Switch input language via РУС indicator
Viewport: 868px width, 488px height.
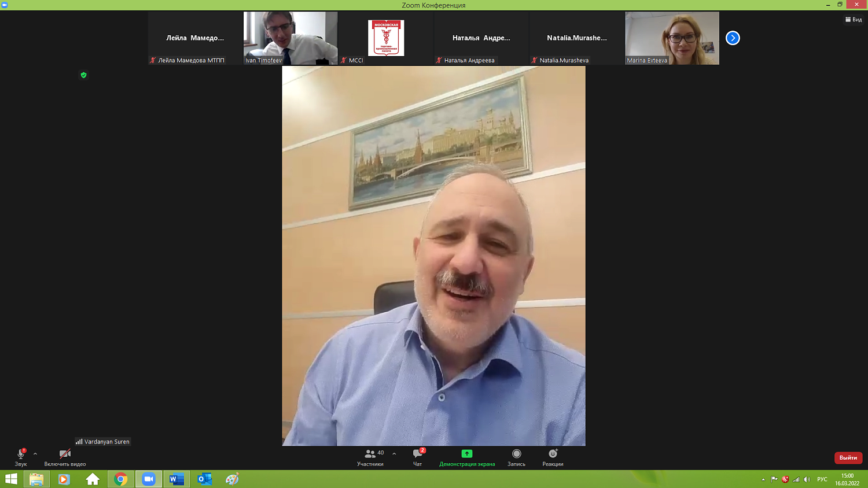click(822, 479)
